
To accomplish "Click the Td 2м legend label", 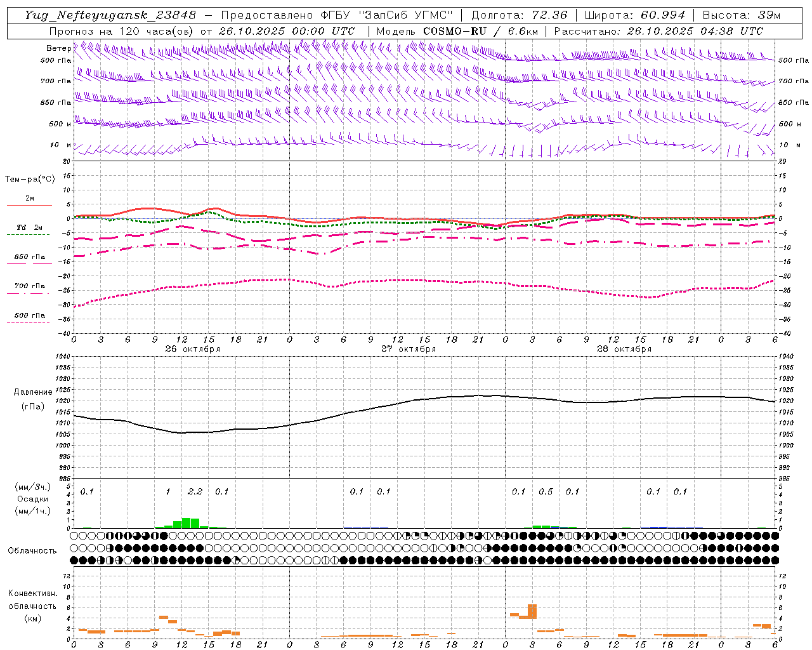I will tap(29, 227).
